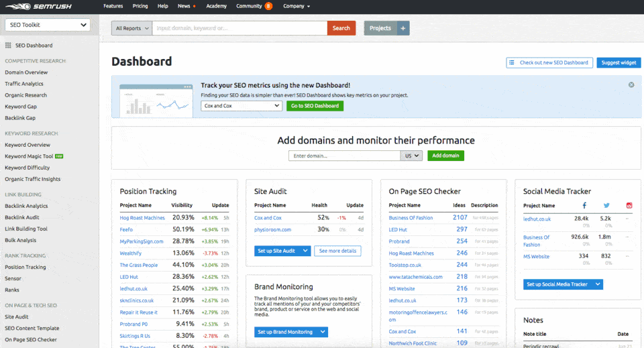Open MS Website in Social Media Tracker
This screenshot has height=348, width=644.
pyautogui.click(x=536, y=257)
